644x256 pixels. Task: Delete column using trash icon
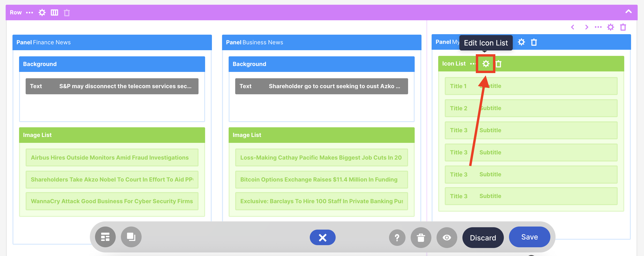coord(623,27)
